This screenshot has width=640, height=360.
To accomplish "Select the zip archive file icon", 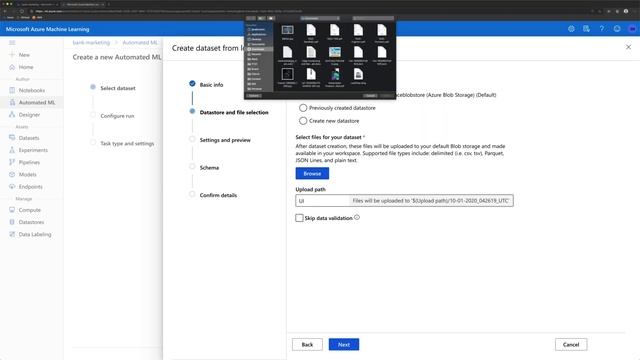I will pyautogui.click(x=311, y=74).
